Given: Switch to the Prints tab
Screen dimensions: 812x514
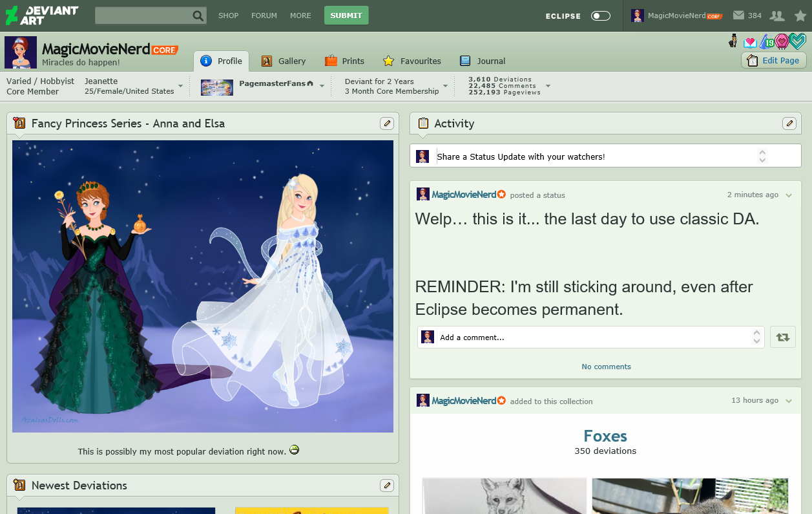Looking at the screenshot, I should (x=344, y=61).
